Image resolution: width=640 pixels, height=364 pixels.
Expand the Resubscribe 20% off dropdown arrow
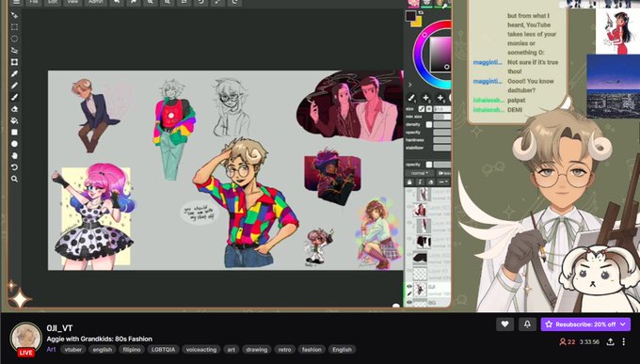pos(623,324)
